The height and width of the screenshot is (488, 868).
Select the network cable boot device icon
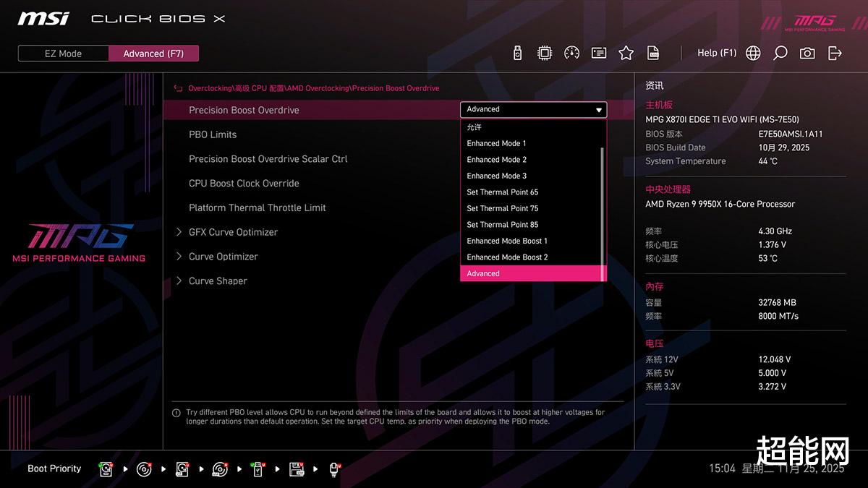(x=334, y=468)
